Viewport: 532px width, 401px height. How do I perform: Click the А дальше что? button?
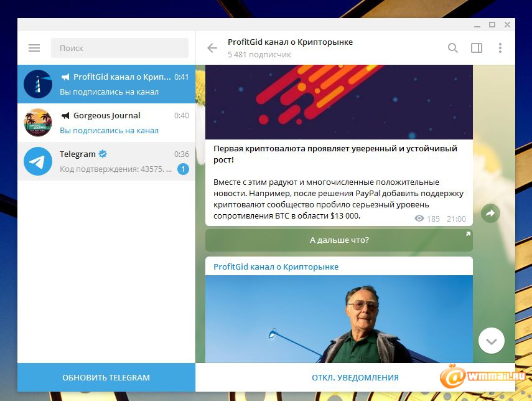pos(339,240)
